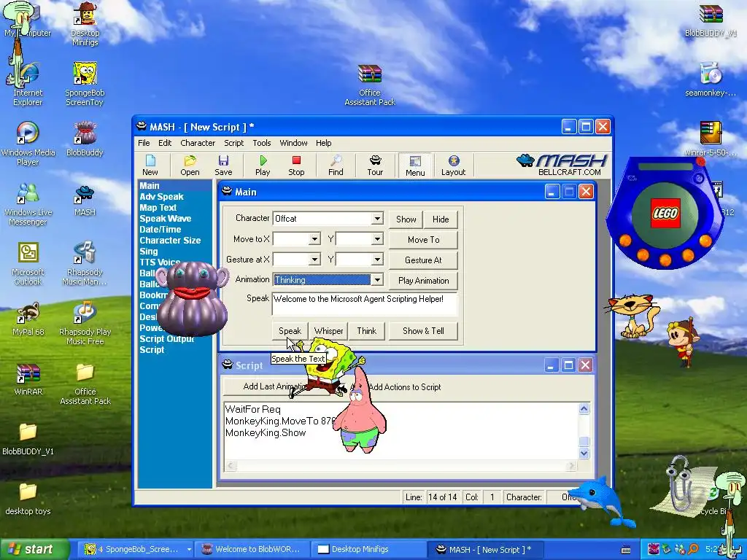Screen dimensions: 747x560
Task: Click the New script toolbar icon
Action: [x=150, y=166]
